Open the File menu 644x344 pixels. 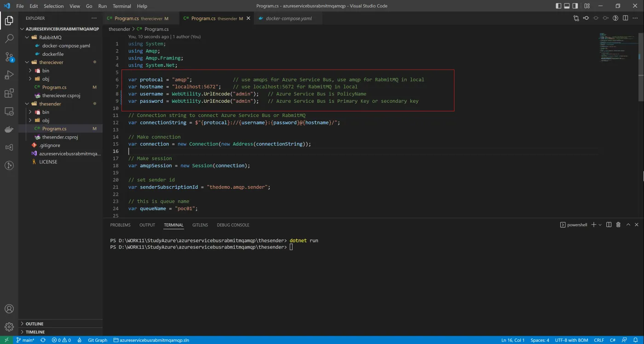tap(20, 6)
